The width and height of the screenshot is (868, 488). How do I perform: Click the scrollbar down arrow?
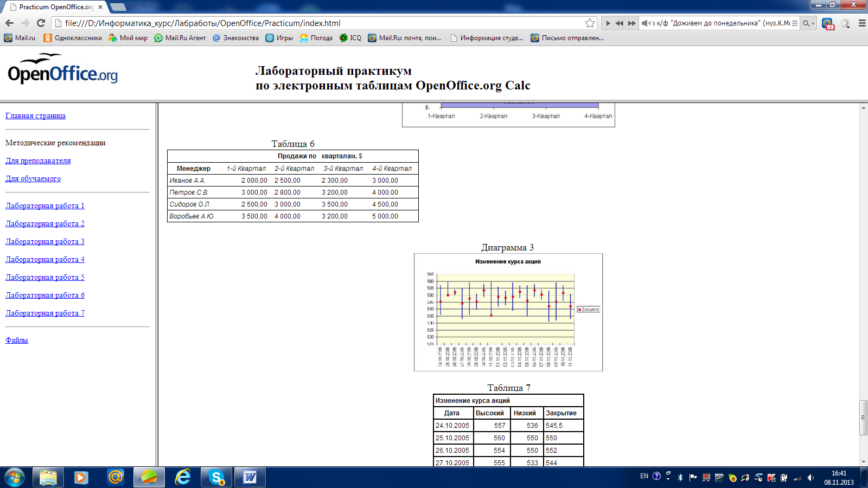tap(863, 462)
